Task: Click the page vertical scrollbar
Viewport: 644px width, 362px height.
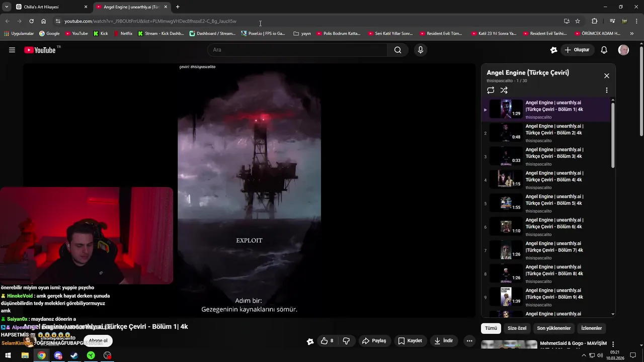Action: (x=641, y=90)
